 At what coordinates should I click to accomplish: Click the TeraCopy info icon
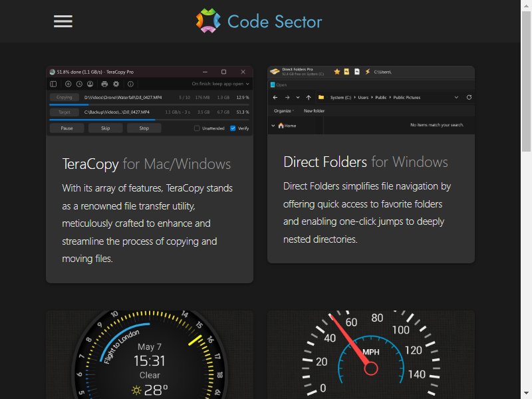[130, 84]
